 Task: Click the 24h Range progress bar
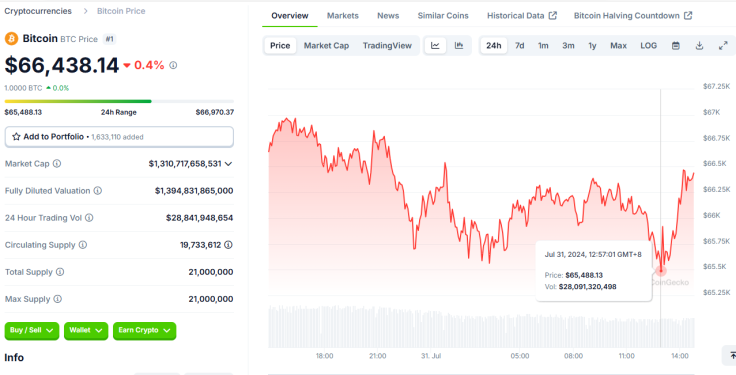pos(119,101)
